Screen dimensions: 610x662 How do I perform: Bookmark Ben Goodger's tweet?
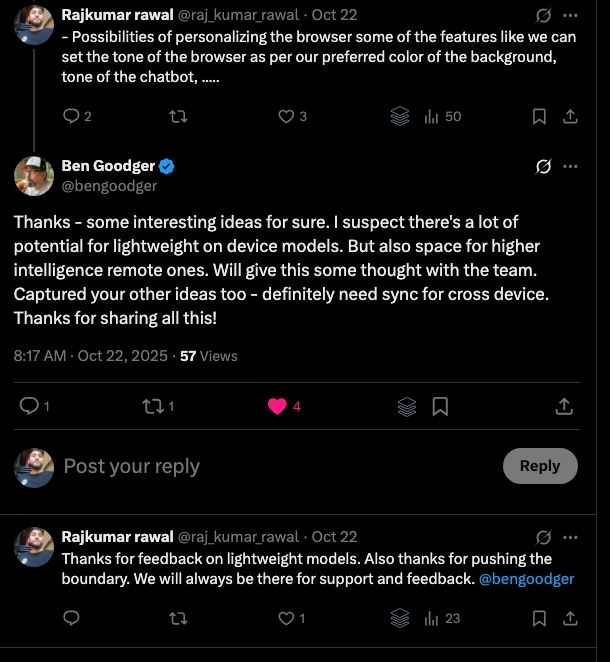pos(439,406)
